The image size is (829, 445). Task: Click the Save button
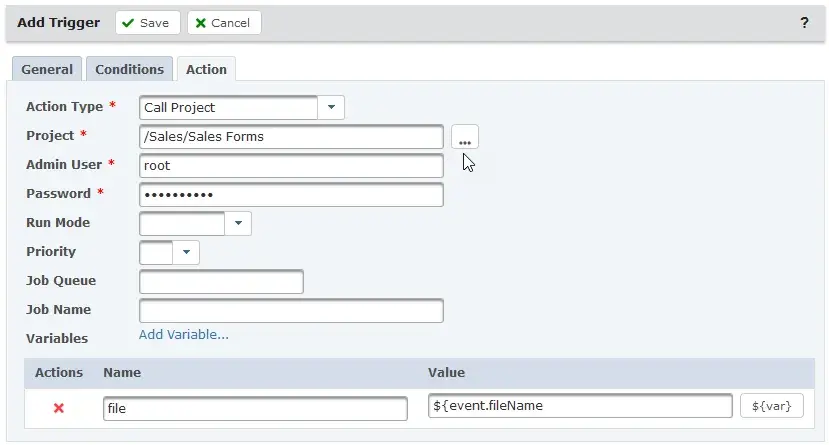coord(147,23)
